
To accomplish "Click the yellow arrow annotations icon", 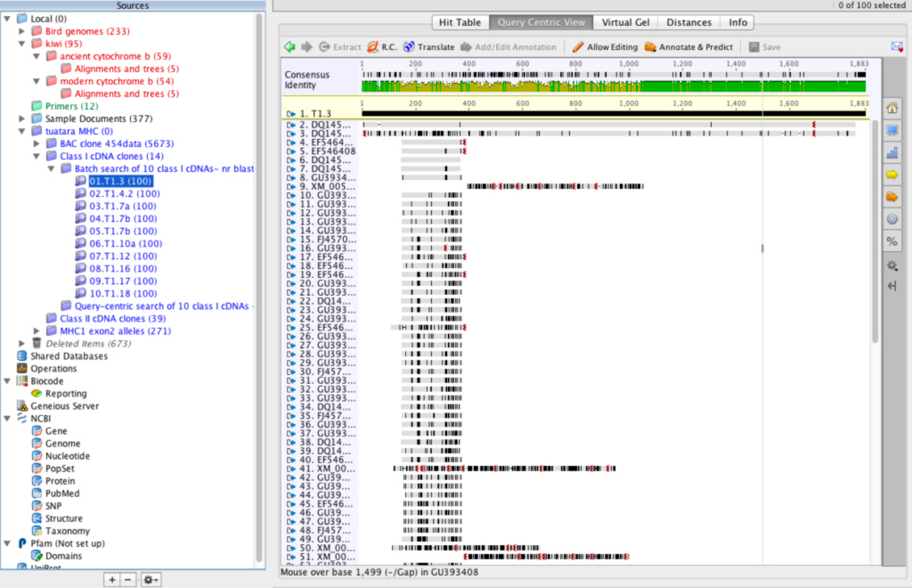I will pyautogui.click(x=892, y=175).
